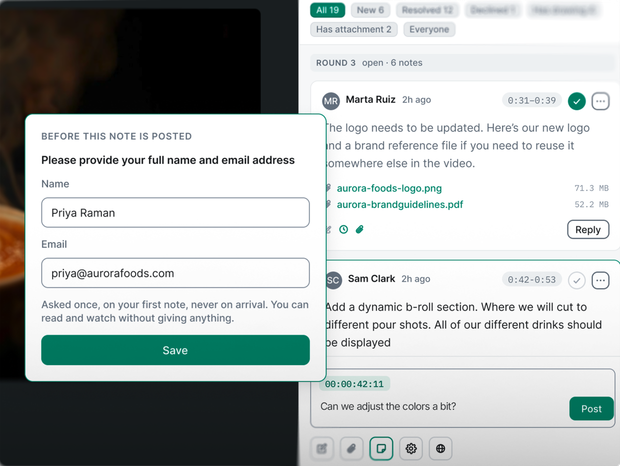Filter notes by New 6

coord(370,10)
